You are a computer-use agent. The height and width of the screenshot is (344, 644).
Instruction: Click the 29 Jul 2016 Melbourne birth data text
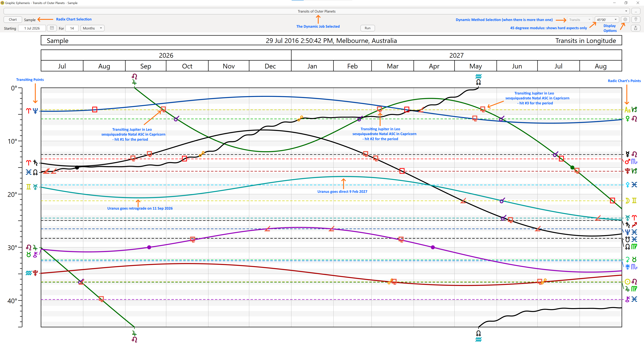coord(331,41)
